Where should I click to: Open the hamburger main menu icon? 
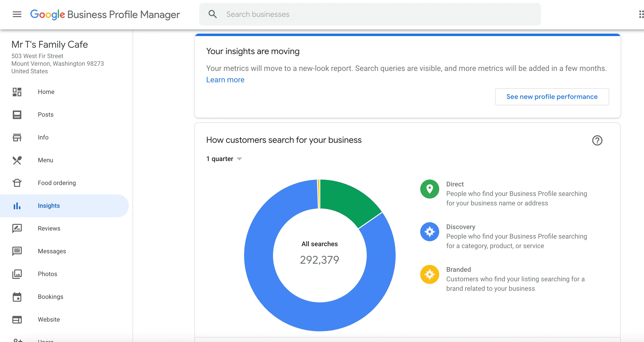point(17,14)
